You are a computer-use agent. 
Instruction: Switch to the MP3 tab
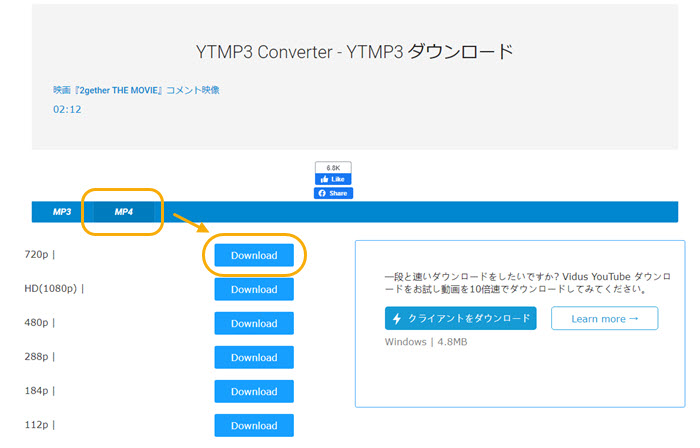tap(62, 212)
